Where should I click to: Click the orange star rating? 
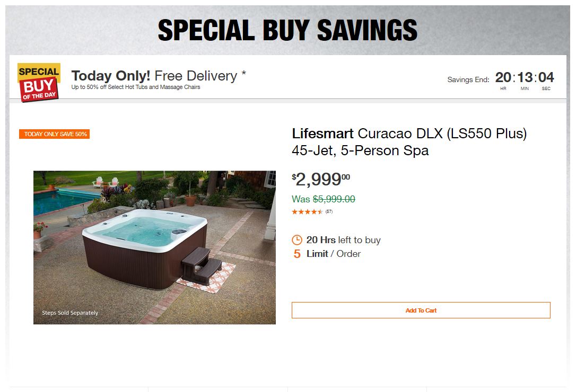pos(307,212)
